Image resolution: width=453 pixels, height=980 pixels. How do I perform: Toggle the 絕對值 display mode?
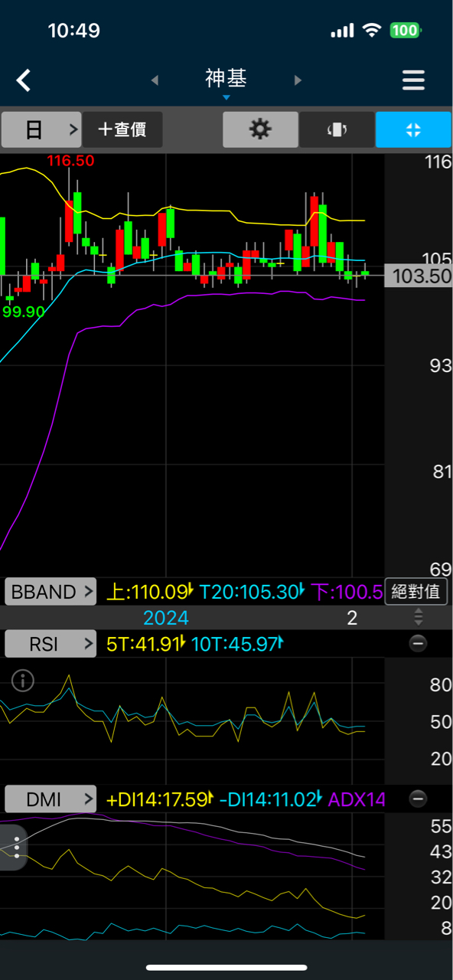coord(416,592)
